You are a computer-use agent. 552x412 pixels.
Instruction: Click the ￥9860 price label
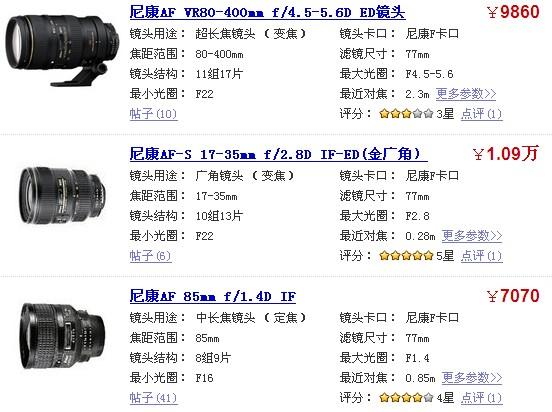coord(513,12)
